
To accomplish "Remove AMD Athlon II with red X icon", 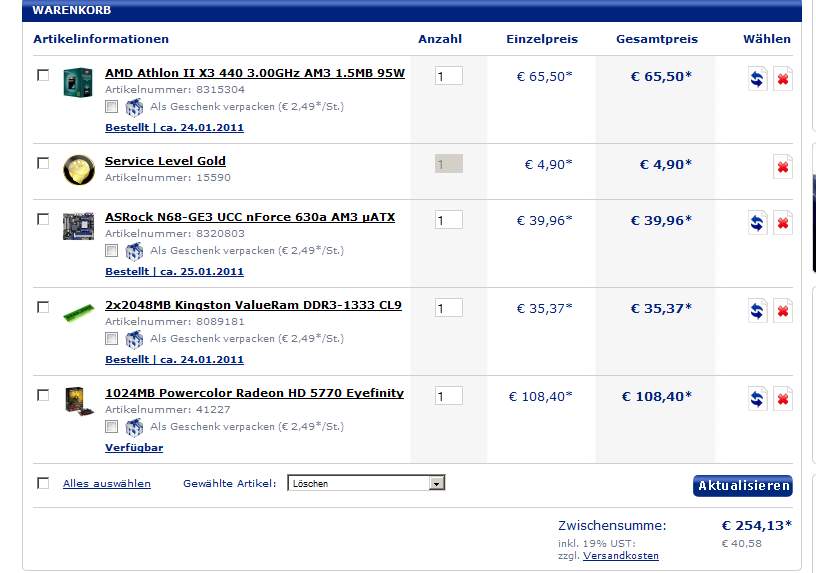I will pos(783,79).
